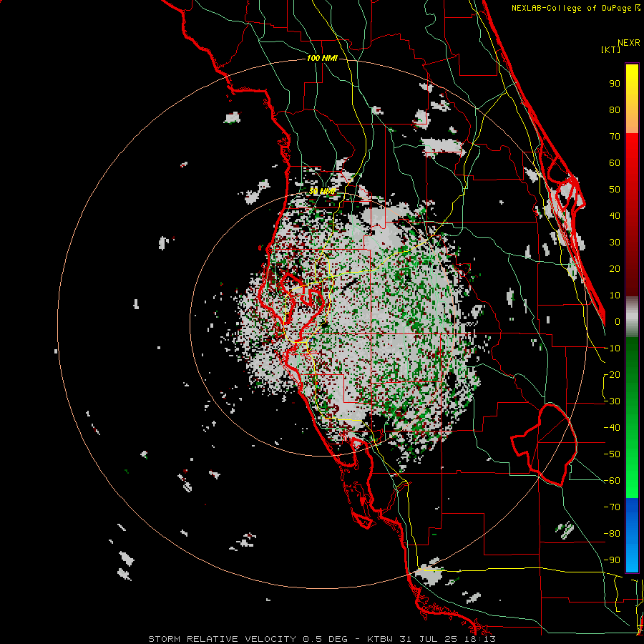Click the 100 NMI range ring label
Screen dimensions: 644x644
[x=322, y=59]
